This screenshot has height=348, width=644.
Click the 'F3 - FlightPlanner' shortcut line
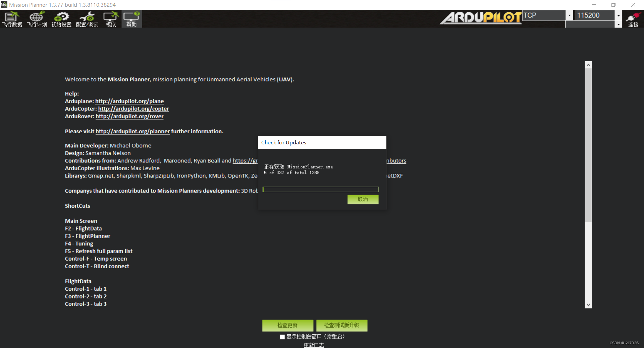[x=88, y=236]
